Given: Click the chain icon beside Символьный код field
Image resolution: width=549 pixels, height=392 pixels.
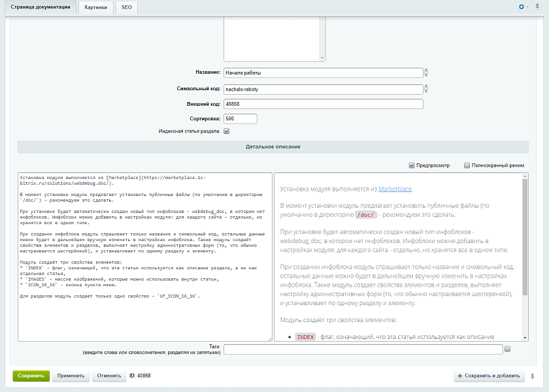Looking at the screenshot, I should [426, 89].
